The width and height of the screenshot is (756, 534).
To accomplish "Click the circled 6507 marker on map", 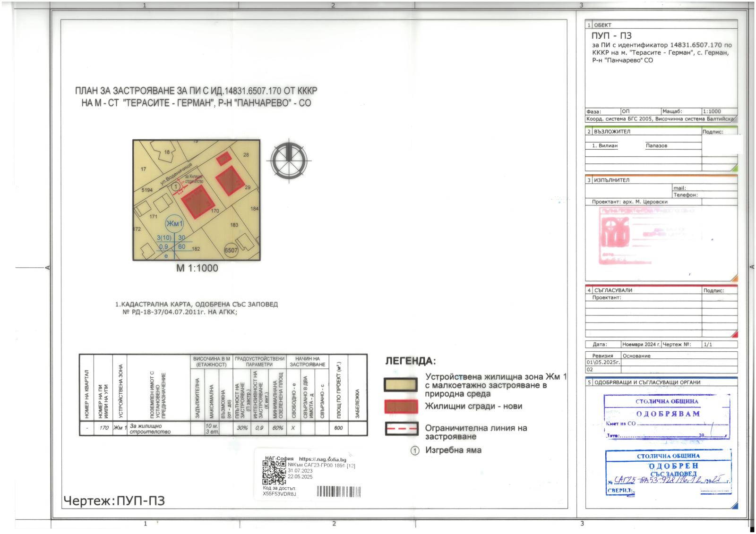I will pyautogui.click(x=231, y=250).
